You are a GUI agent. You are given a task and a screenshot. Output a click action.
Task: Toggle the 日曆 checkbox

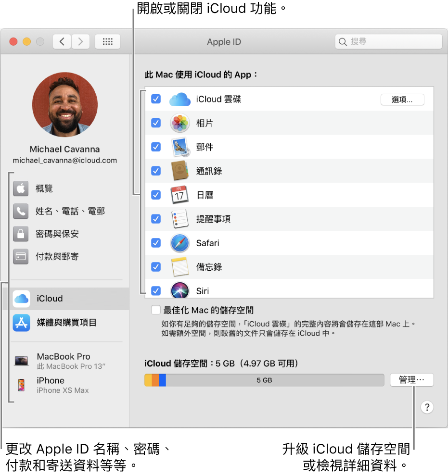156,195
